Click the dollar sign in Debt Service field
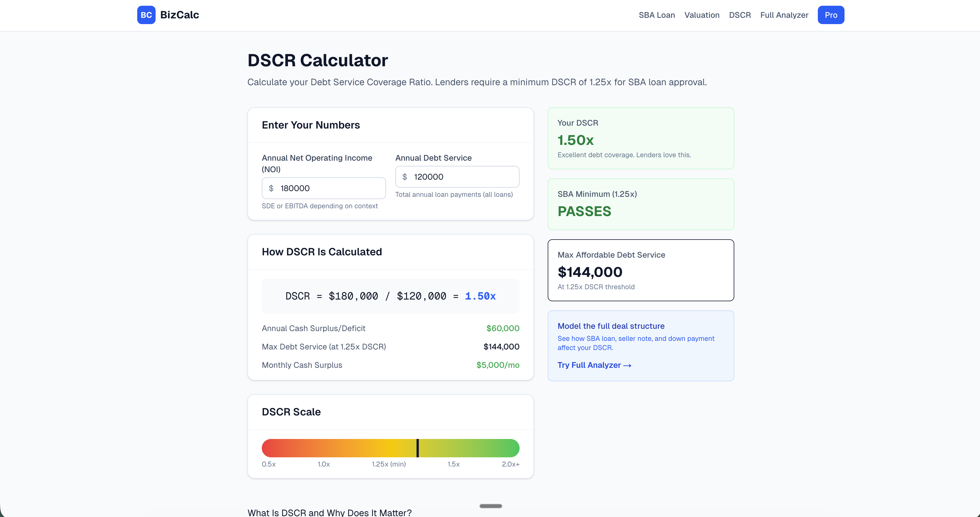Viewport: 980px width, 517px height. [405, 177]
